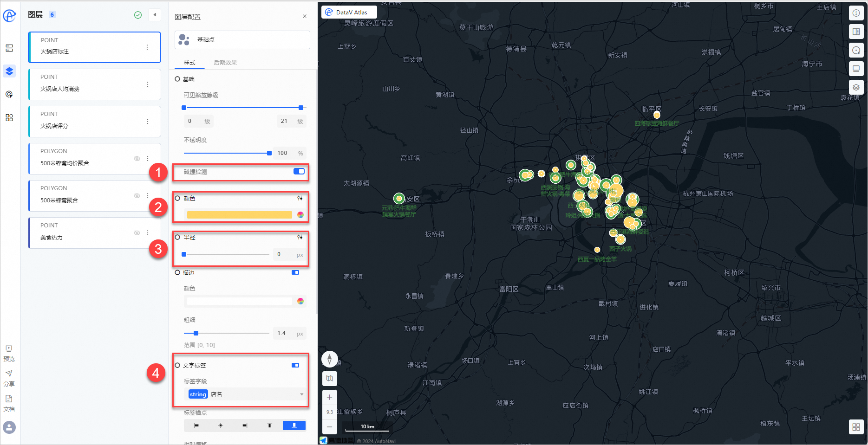Click the user avatar icon

pyautogui.click(x=9, y=427)
